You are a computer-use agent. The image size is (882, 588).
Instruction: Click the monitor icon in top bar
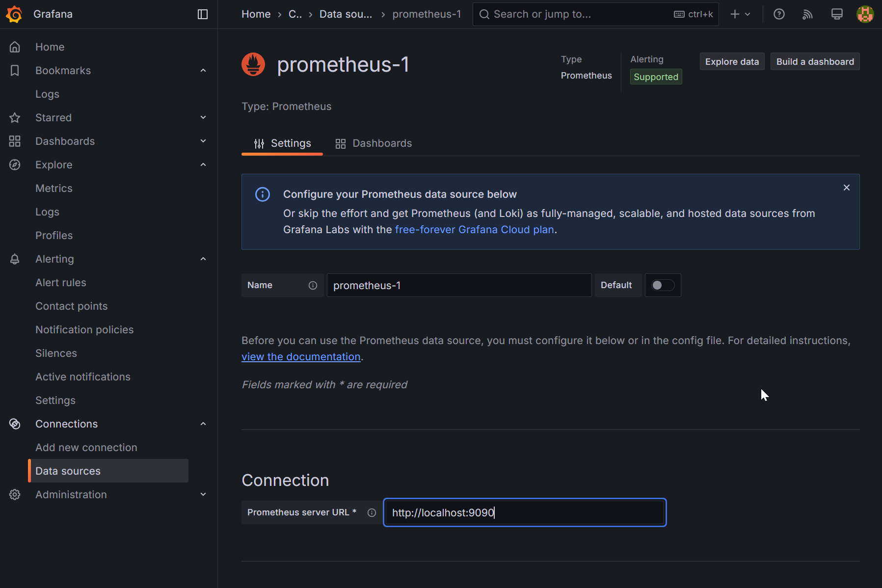[x=837, y=14]
